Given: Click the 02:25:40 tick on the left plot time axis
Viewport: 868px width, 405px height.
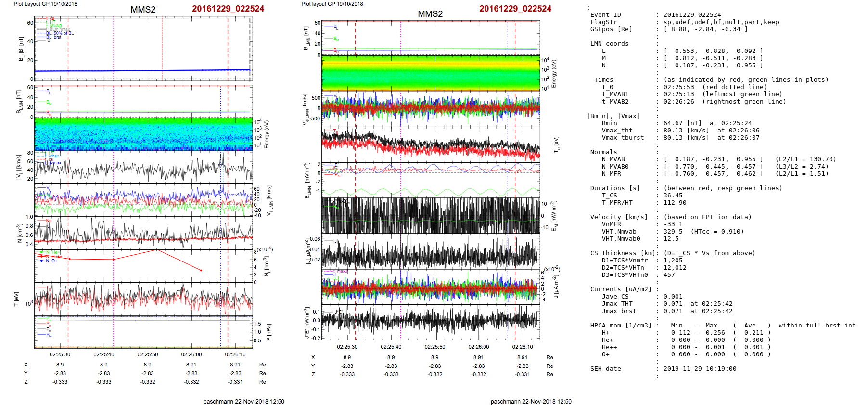Looking at the screenshot, I should [x=104, y=354].
